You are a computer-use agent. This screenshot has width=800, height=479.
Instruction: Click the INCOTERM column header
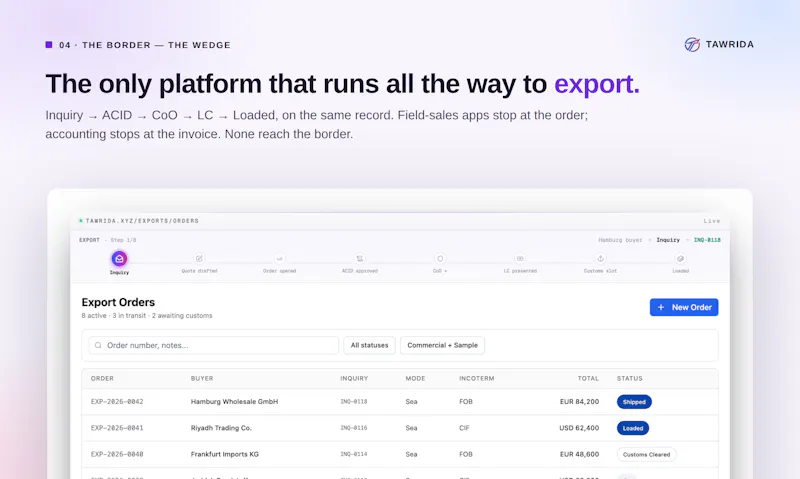(477, 379)
